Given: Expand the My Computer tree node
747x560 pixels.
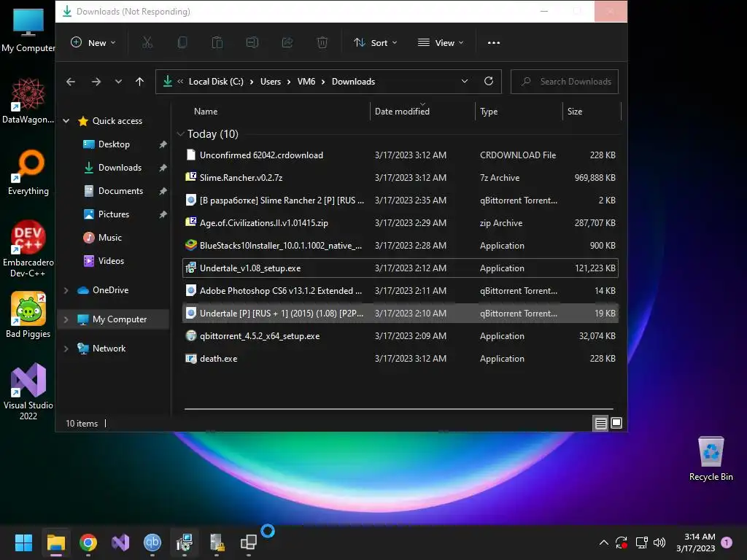Looking at the screenshot, I should tap(66, 319).
